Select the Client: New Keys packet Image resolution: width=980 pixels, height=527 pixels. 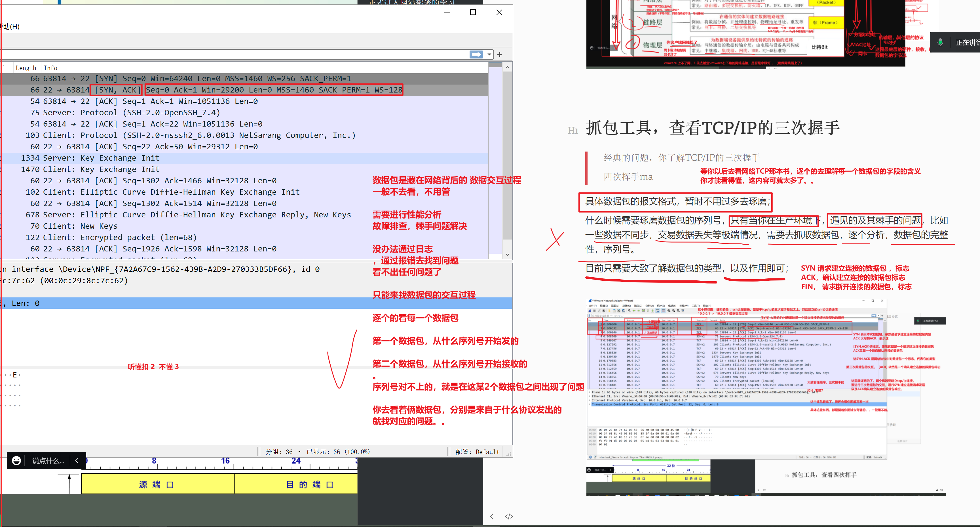click(x=244, y=226)
